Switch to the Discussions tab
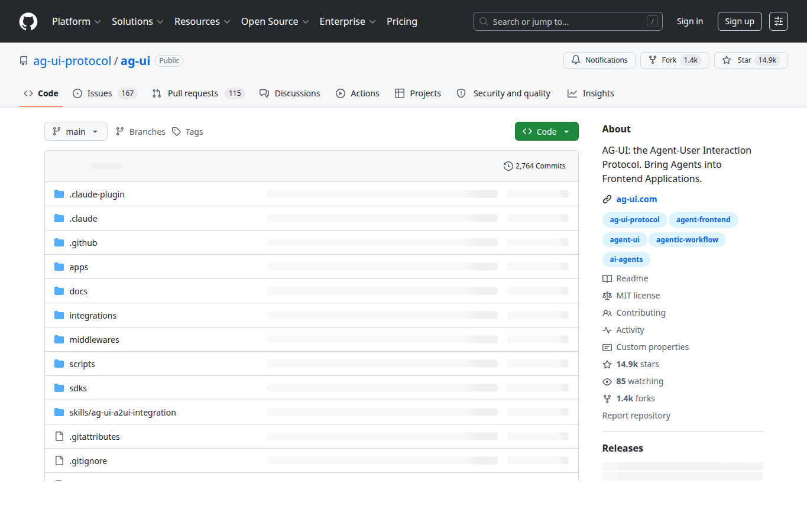Viewport: 807px width, 532px height. (290, 93)
